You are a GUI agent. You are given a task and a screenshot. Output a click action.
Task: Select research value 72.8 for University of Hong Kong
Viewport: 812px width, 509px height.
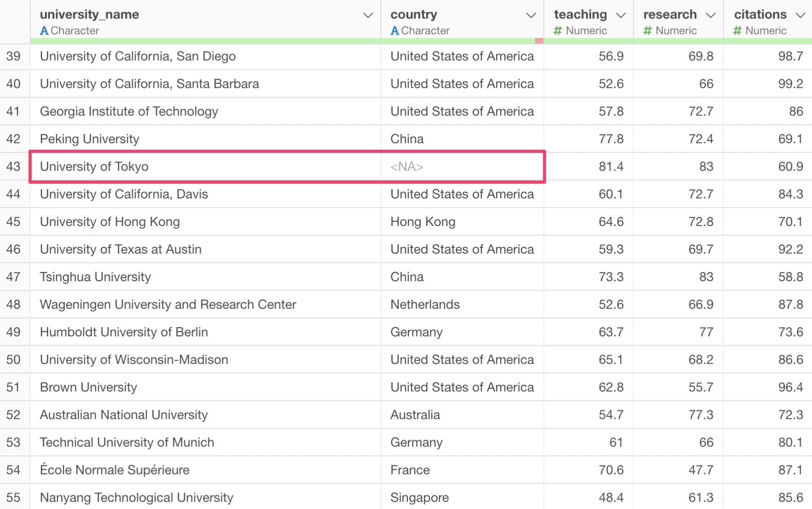tap(678, 222)
